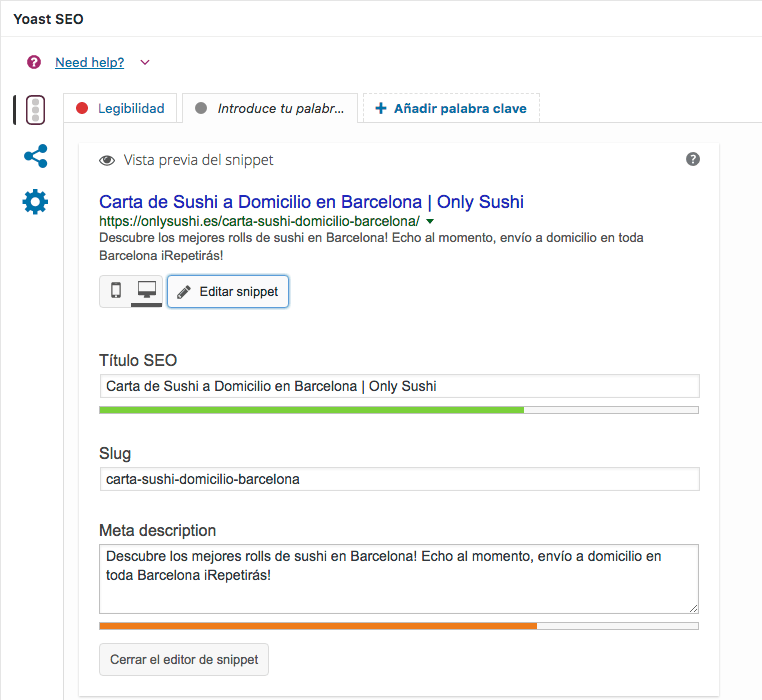Screen dimensions: 762x700
Task: Switch snippet preview to desktop view
Action: point(147,291)
